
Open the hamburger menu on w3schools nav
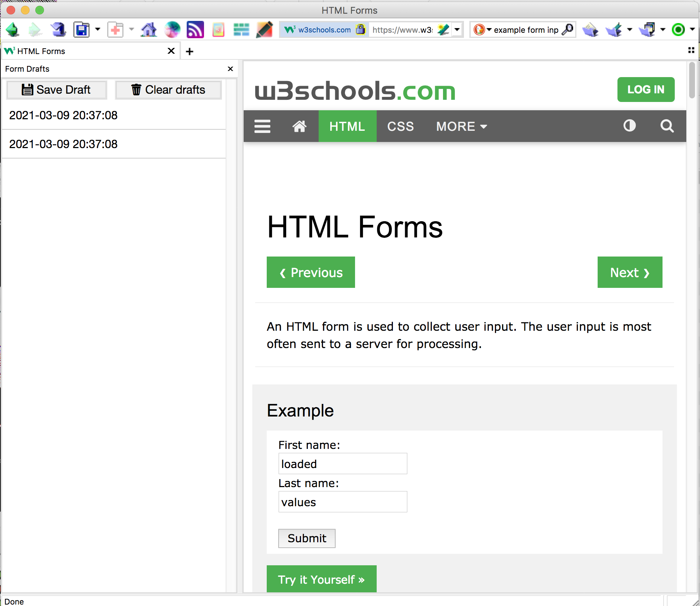[x=262, y=126]
